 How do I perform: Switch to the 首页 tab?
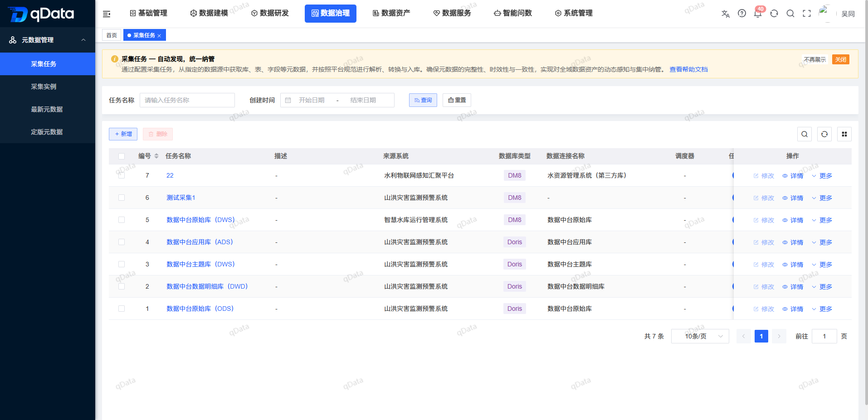pyautogui.click(x=112, y=35)
